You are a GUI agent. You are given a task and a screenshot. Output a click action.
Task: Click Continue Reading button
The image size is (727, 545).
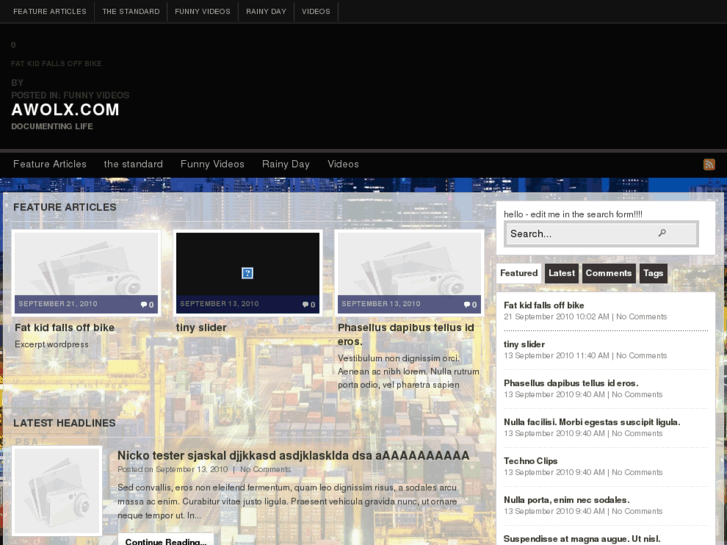click(x=166, y=541)
